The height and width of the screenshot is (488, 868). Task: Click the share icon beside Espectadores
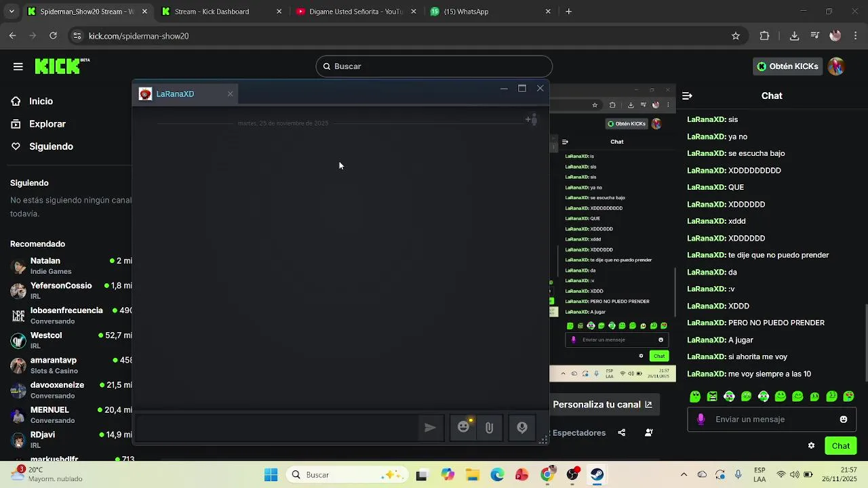(x=622, y=433)
